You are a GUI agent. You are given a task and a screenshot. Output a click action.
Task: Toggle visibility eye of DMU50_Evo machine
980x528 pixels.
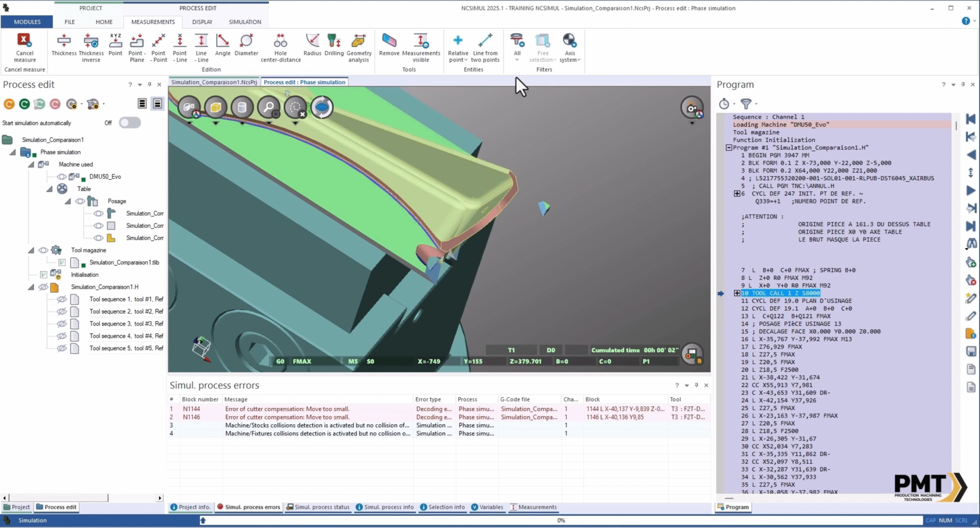point(61,177)
